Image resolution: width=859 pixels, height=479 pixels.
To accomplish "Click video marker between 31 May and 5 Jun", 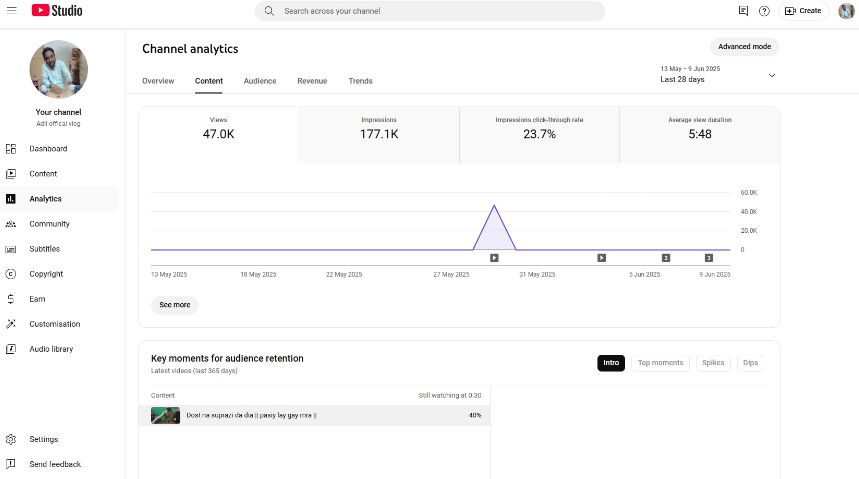I will click(602, 258).
